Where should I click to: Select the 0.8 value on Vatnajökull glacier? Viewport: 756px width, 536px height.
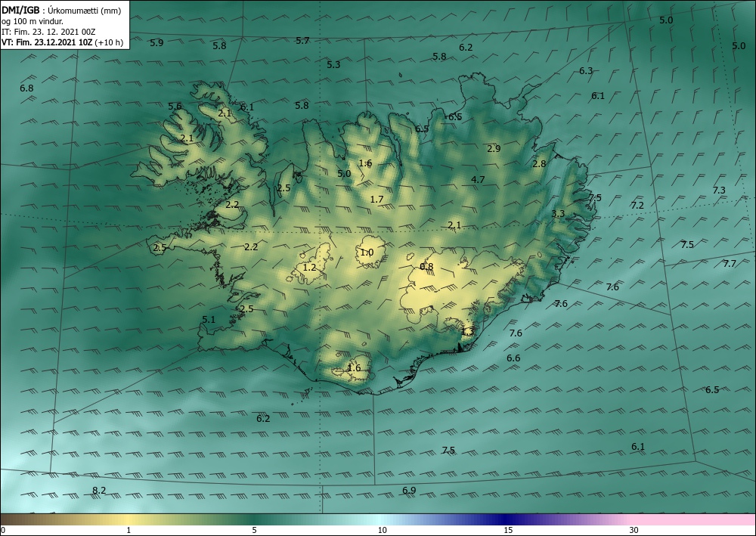pyautogui.click(x=426, y=267)
